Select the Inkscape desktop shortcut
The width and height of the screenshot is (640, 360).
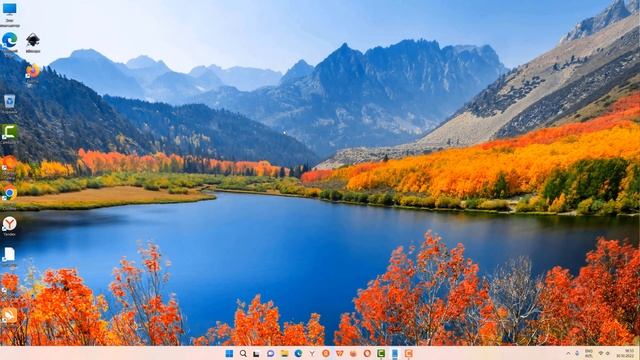pos(33,40)
